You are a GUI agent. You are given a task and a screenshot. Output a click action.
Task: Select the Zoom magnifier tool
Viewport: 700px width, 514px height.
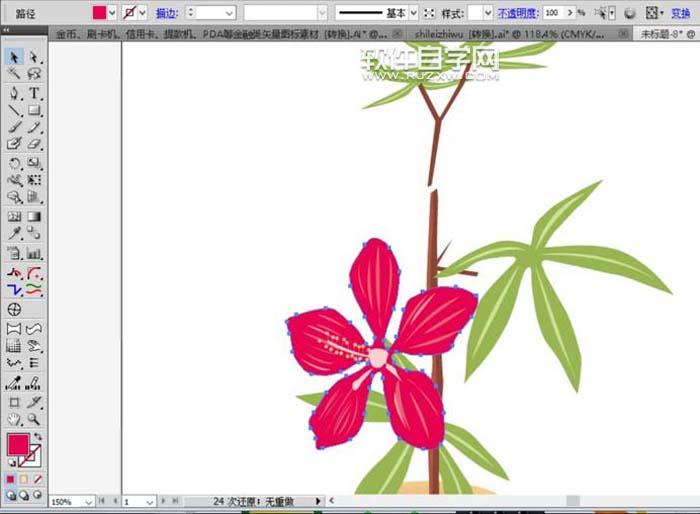(34, 419)
